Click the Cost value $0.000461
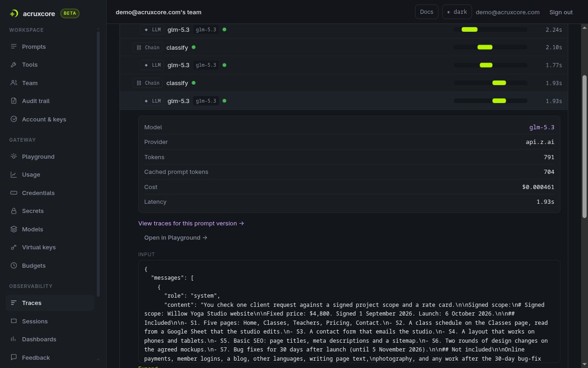Image resolution: width=588 pixels, height=368 pixels. click(538, 187)
